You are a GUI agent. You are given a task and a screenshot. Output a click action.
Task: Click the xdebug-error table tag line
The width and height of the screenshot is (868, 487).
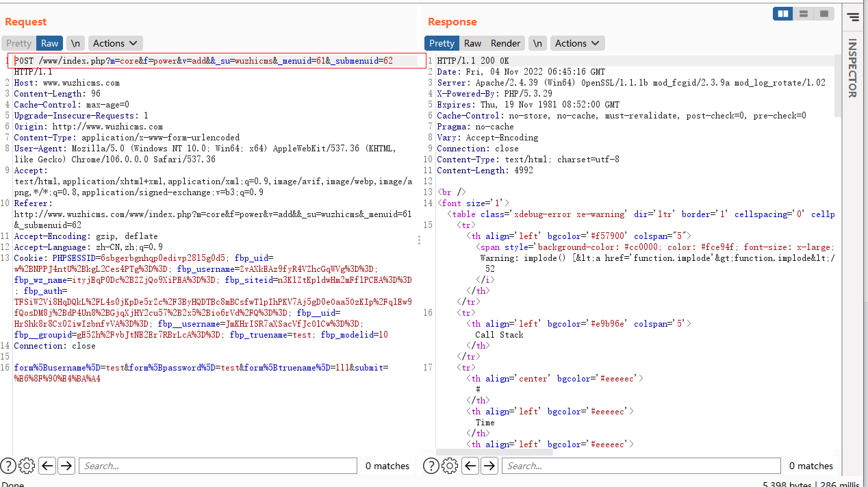point(640,214)
